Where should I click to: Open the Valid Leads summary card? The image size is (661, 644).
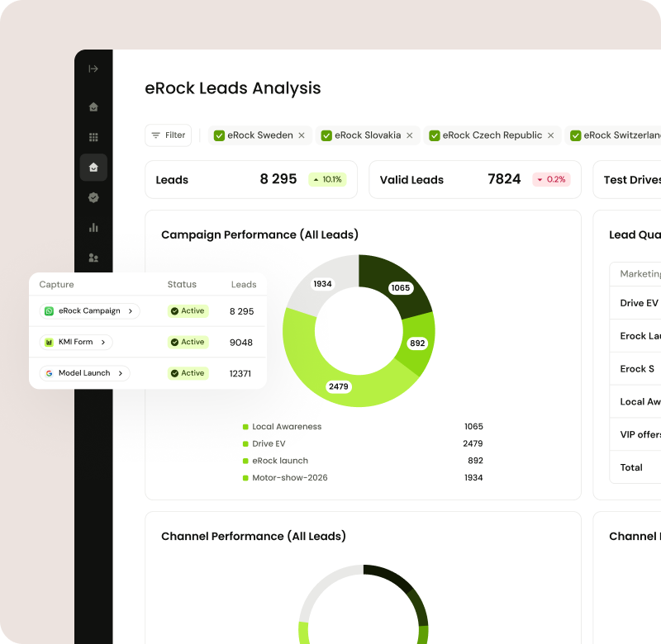475,180
